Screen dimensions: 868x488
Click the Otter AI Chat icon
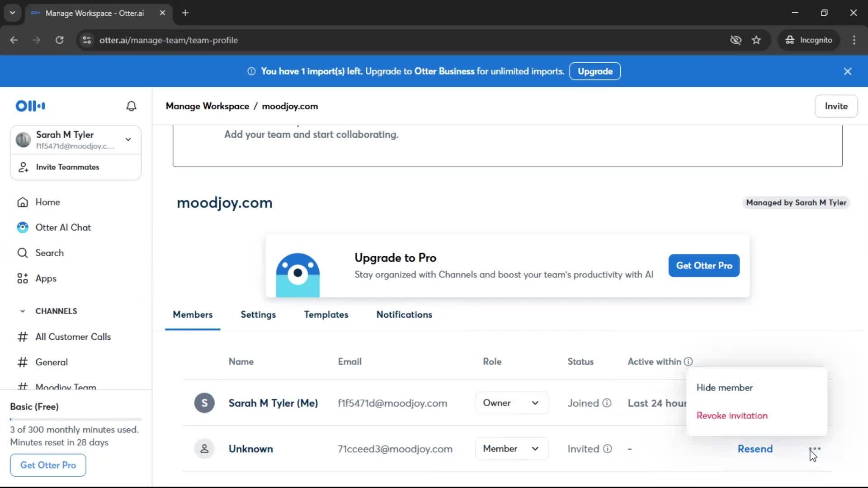(x=23, y=227)
